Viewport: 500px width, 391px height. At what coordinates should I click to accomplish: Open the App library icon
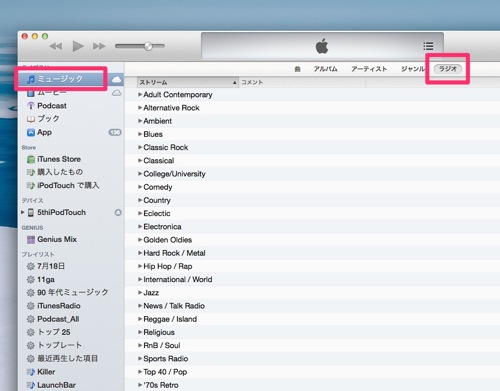click(x=31, y=132)
